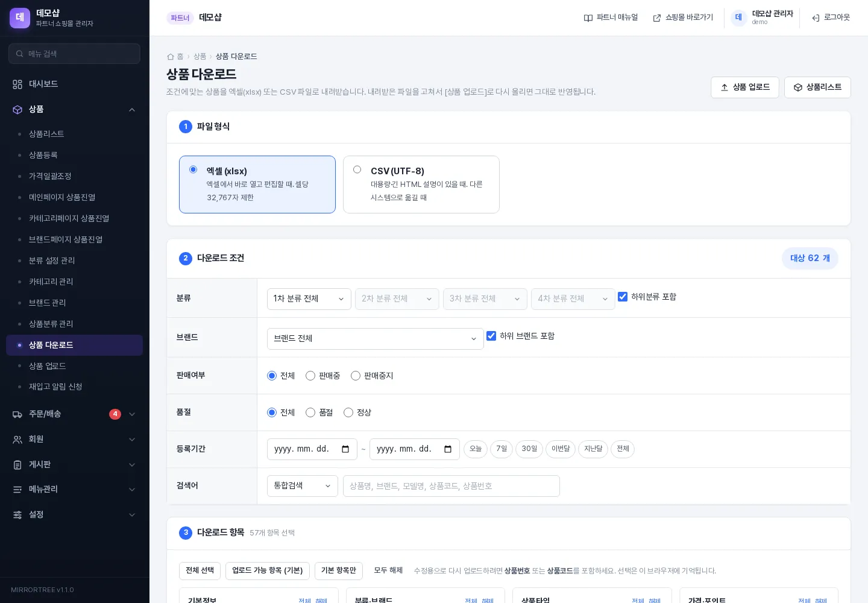Open 가격일괄조정 in the sidebar
This screenshot has width=868, height=603.
coord(74,176)
